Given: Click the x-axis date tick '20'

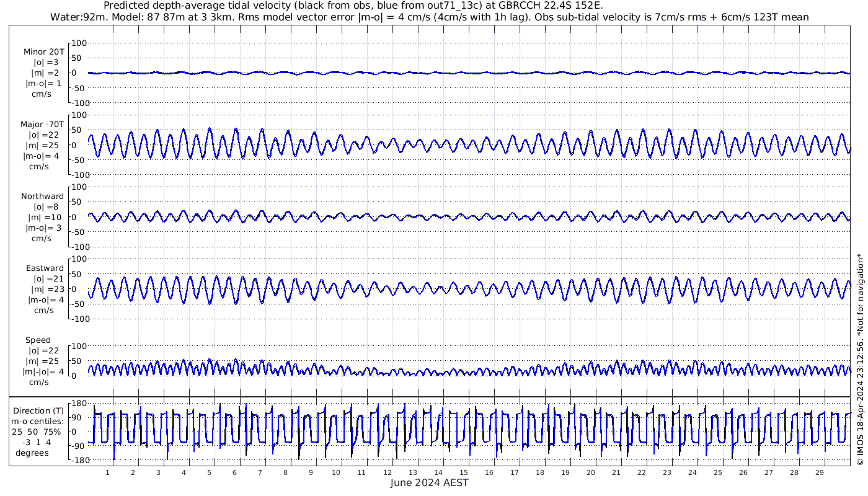Looking at the screenshot, I should [x=590, y=472].
